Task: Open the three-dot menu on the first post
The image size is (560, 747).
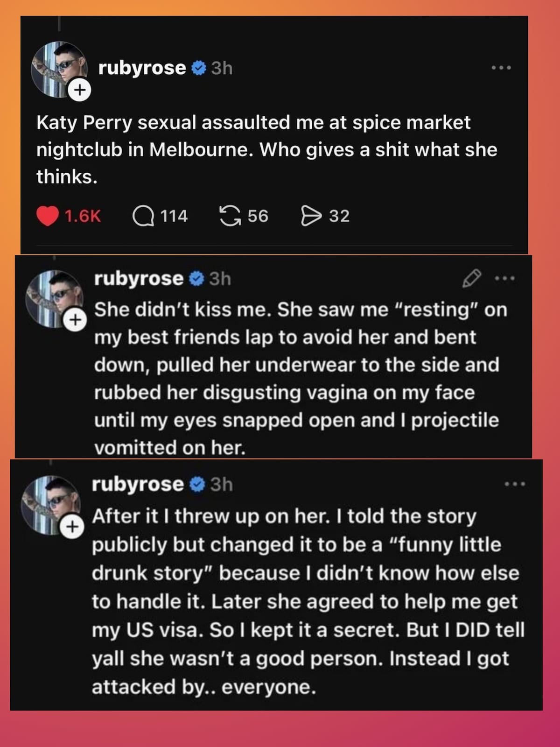Action: tap(502, 68)
